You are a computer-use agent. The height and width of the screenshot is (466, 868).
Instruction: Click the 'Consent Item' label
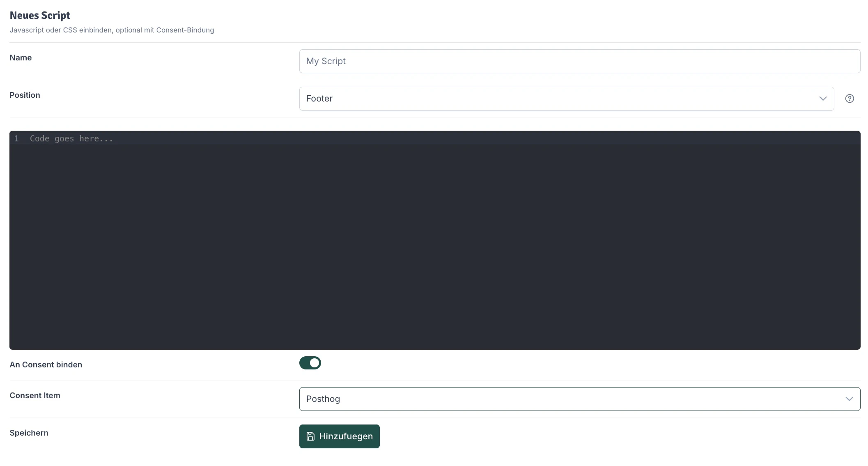point(35,395)
